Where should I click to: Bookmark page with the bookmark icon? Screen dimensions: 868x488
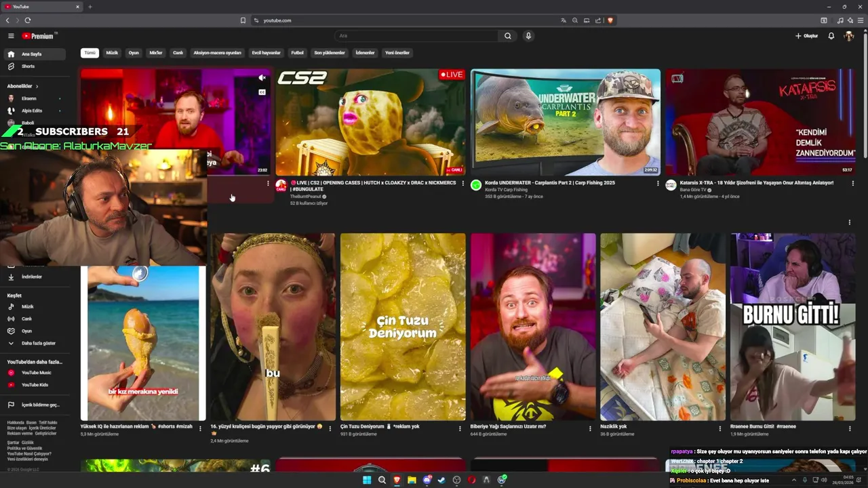[x=243, y=20]
